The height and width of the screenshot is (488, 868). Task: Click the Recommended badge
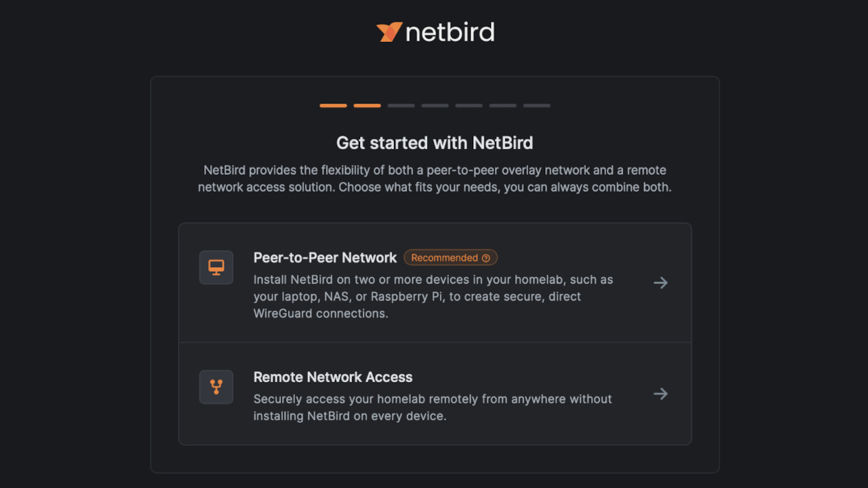450,258
